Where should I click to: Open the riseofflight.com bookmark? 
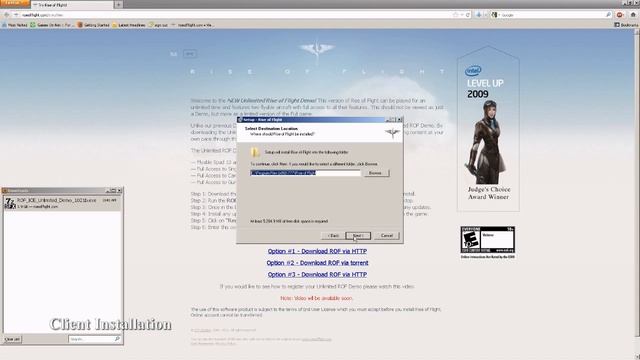click(192, 25)
